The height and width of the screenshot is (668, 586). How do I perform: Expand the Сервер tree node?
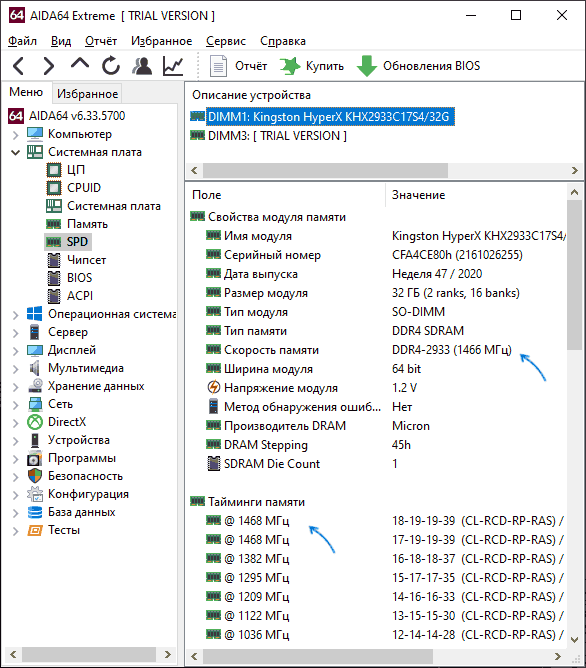pos(15,333)
